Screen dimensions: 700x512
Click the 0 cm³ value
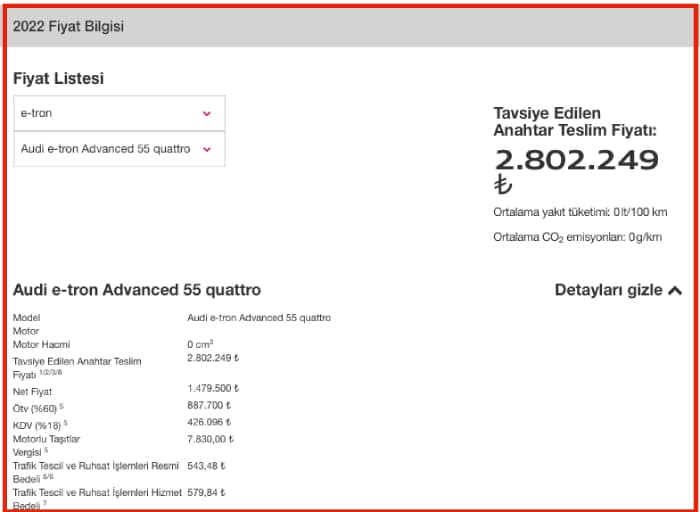(x=200, y=344)
